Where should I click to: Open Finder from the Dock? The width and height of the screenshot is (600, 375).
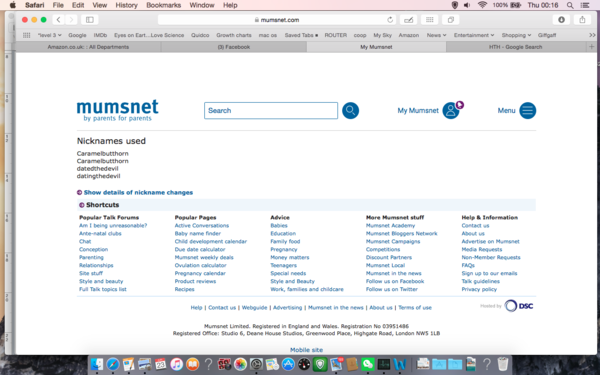(97, 364)
